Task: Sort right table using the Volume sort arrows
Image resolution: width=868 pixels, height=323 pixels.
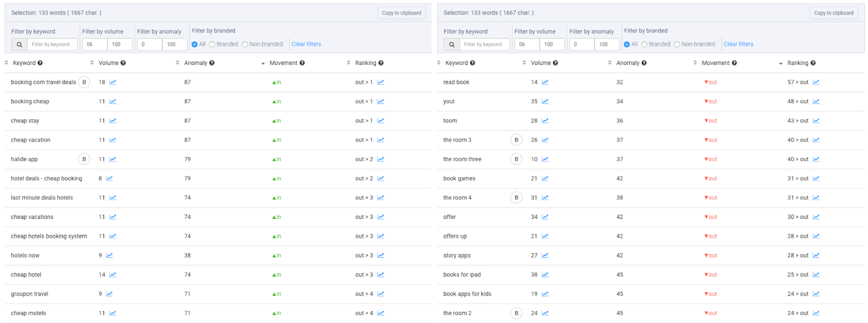Action: [524, 63]
